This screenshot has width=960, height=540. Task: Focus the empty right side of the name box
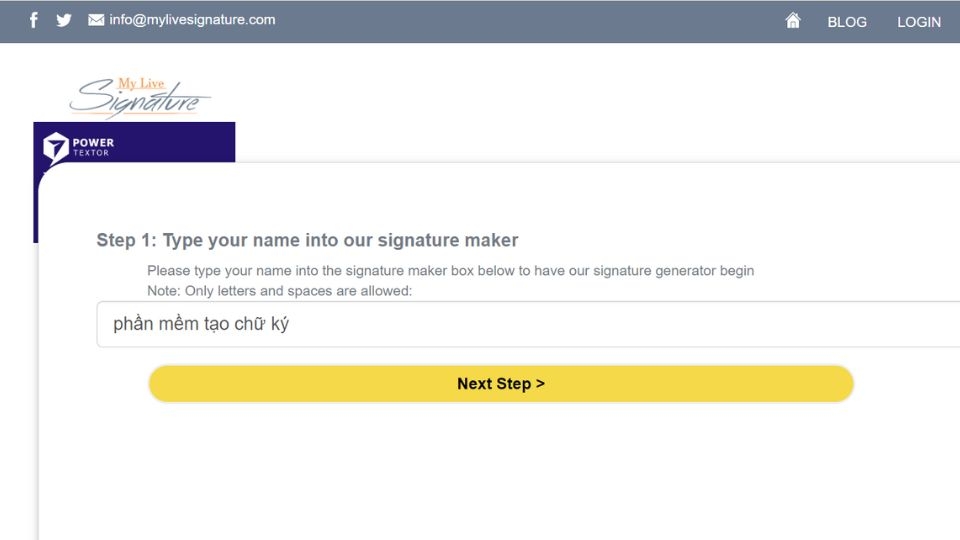click(x=700, y=324)
